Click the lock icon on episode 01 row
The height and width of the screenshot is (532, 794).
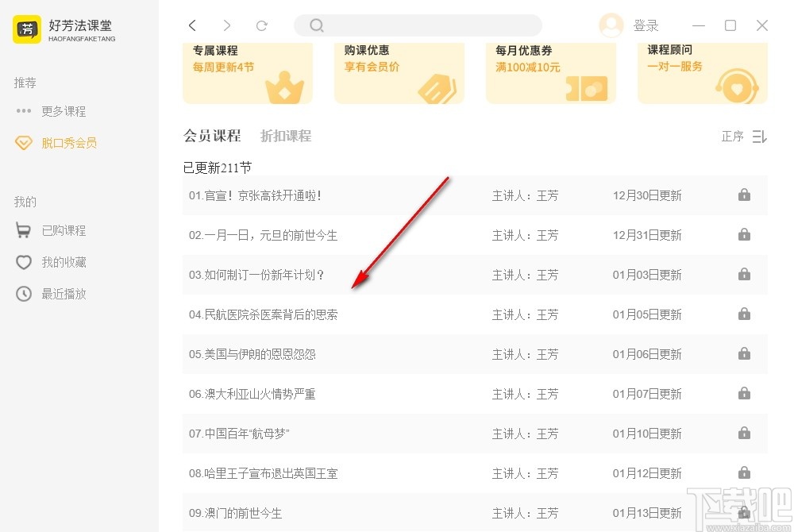click(744, 195)
